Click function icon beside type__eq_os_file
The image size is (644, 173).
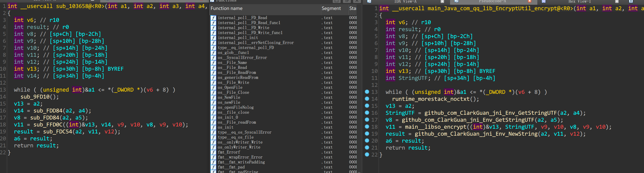(x=213, y=137)
